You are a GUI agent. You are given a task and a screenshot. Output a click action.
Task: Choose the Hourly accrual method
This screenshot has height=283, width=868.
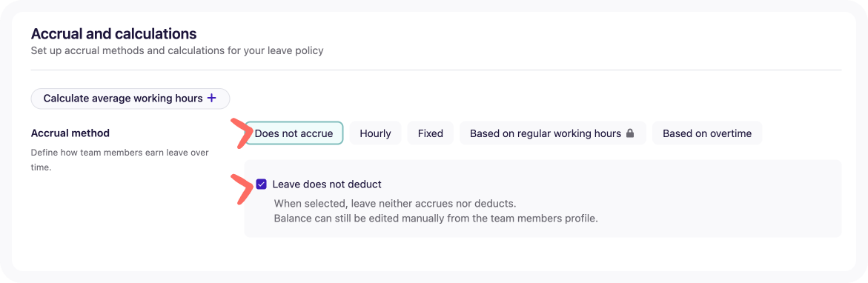click(x=375, y=133)
